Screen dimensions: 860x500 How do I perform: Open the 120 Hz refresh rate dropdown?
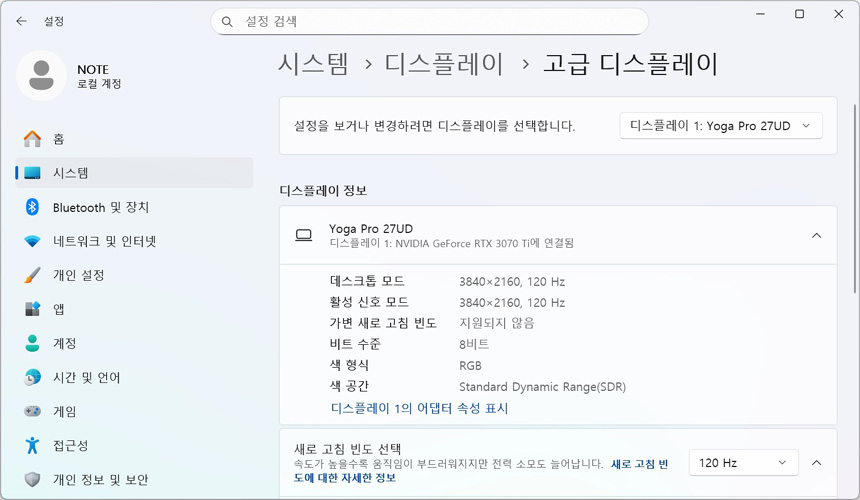point(743,463)
